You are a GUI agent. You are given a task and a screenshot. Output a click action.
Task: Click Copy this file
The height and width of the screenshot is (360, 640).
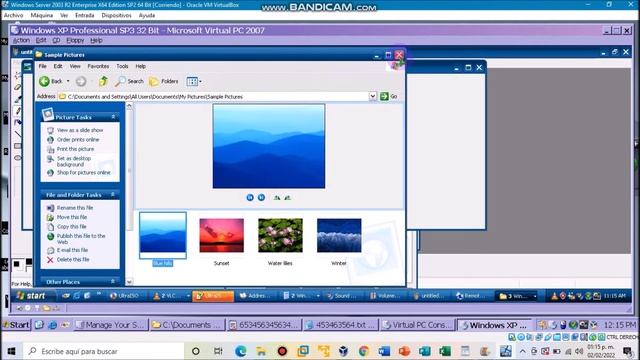point(72,227)
